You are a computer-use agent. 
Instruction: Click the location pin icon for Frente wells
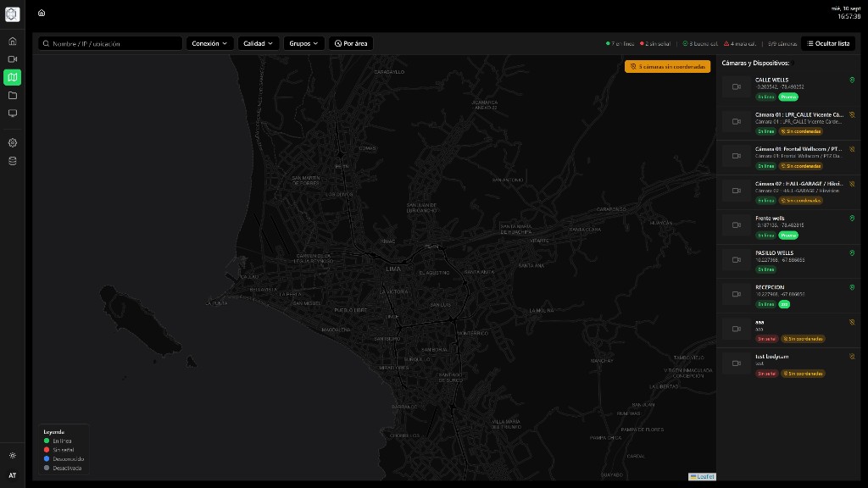(852, 219)
